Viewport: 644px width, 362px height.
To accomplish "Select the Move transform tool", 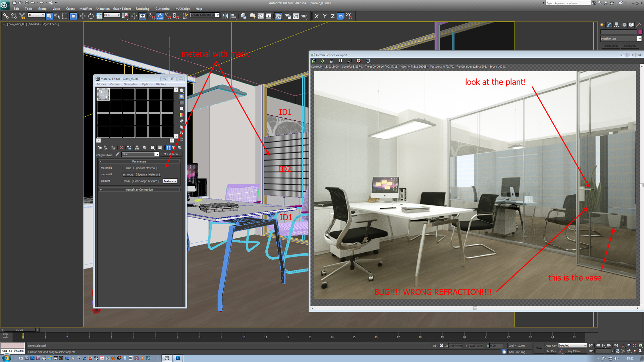I will click(83, 16).
